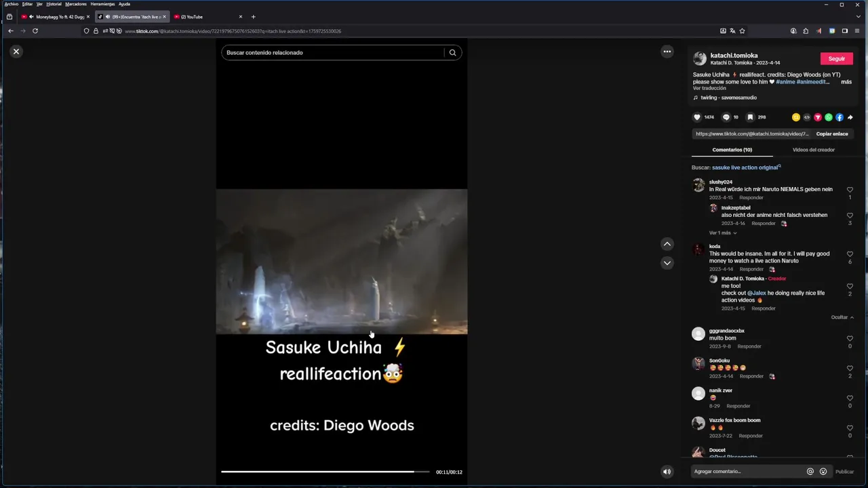
Task: Click the comment input field
Action: pyautogui.click(x=746, y=472)
